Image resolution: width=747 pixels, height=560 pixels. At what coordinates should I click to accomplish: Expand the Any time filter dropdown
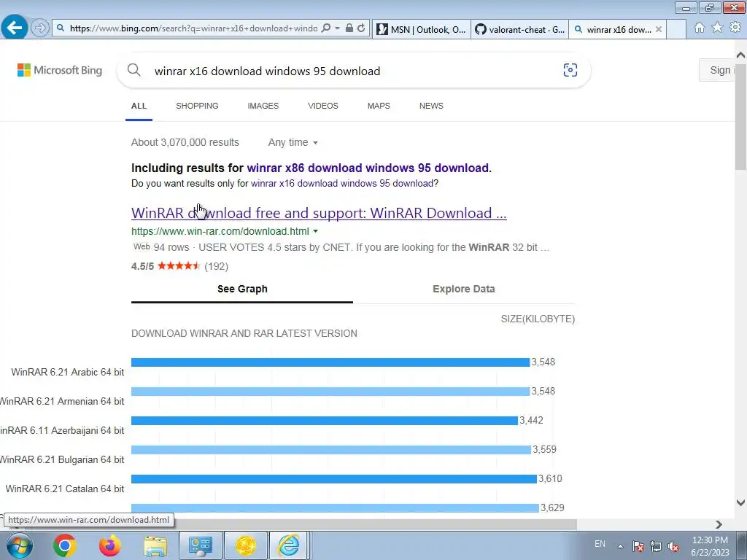click(293, 142)
